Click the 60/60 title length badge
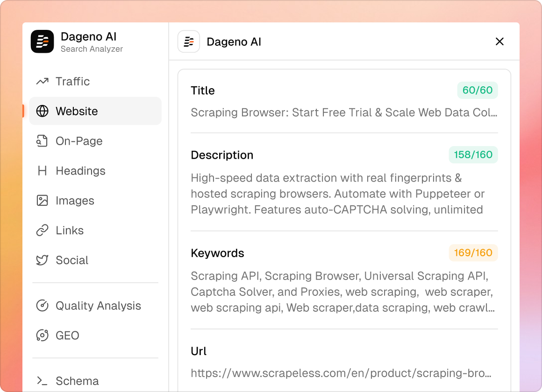542x392 pixels. tap(478, 91)
